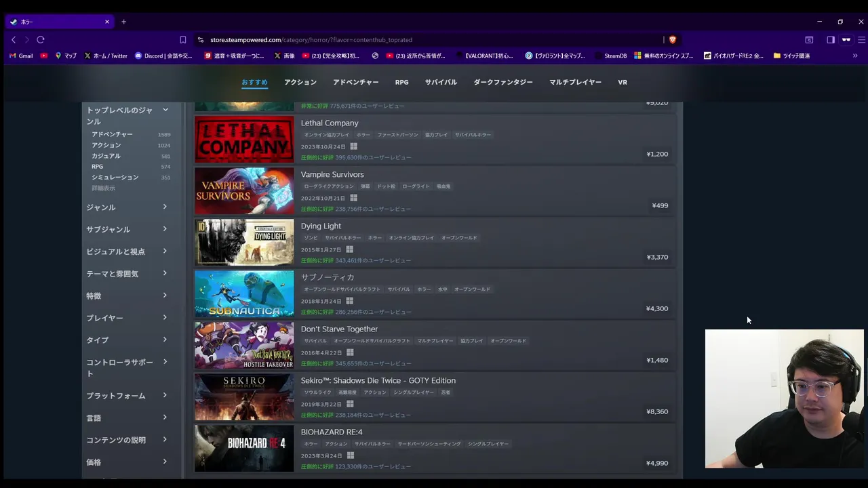This screenshot has height=488, width=868.
Task: Open the RPG tab in the top navigation
Action: [401, 82]
